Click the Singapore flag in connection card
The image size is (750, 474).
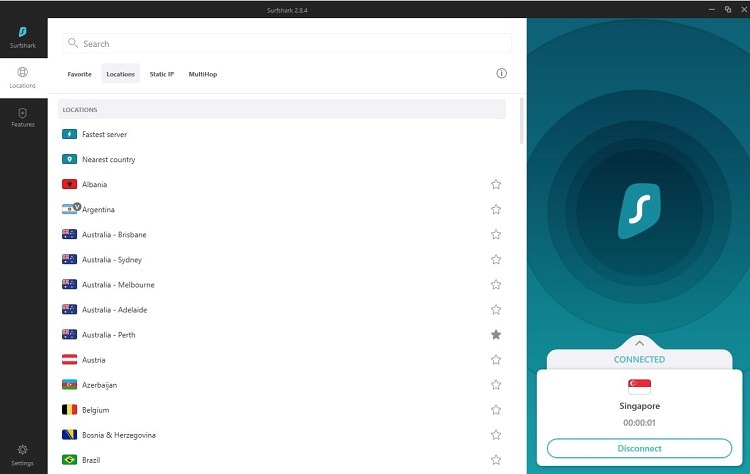[x=639, y=386]
